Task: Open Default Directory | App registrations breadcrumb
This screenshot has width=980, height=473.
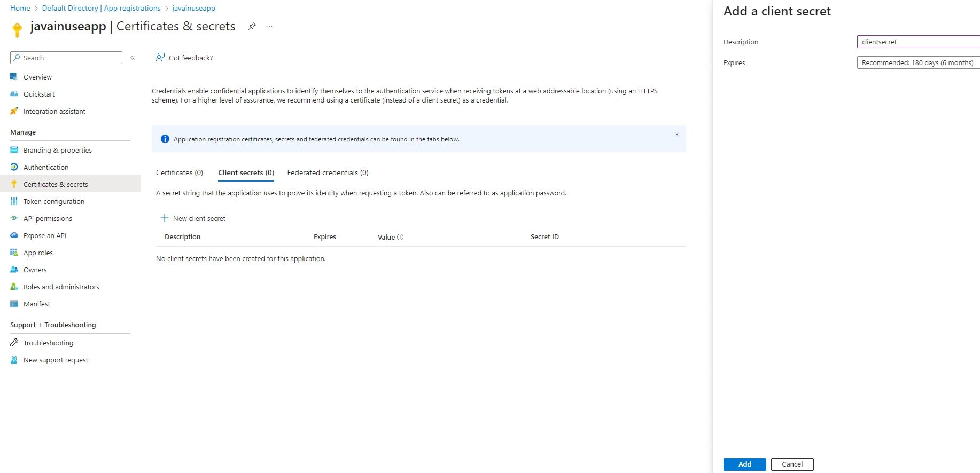Action: pyautogui.click(x=101, y=8)
